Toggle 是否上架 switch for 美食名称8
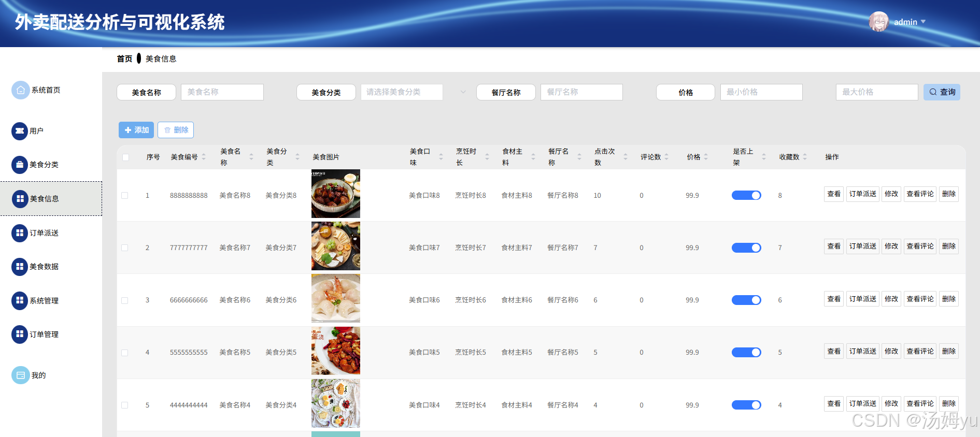 click(746, 195)
